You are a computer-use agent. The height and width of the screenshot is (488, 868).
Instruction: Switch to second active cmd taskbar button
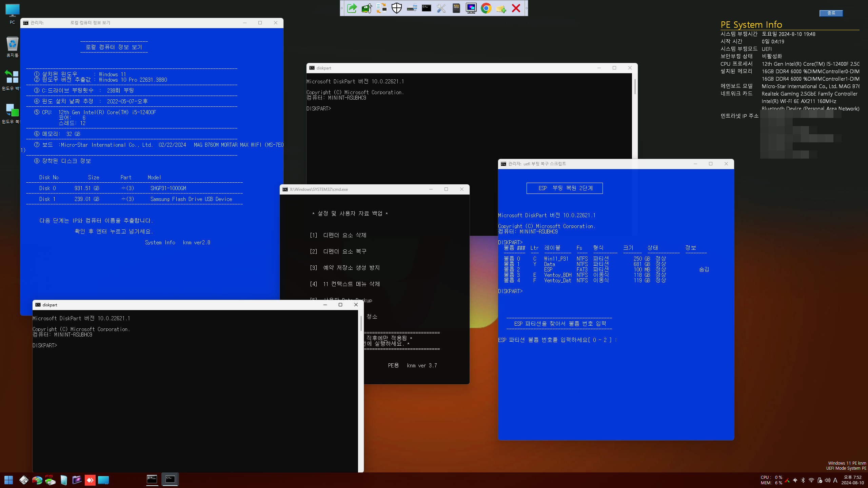click(170, 480)
